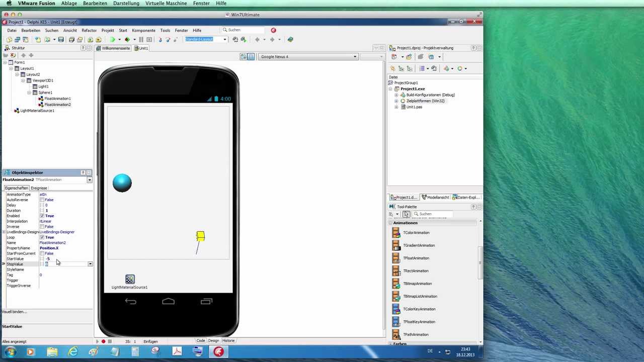
Task: Click the Visuell binden link
Action: click(15, 312)
